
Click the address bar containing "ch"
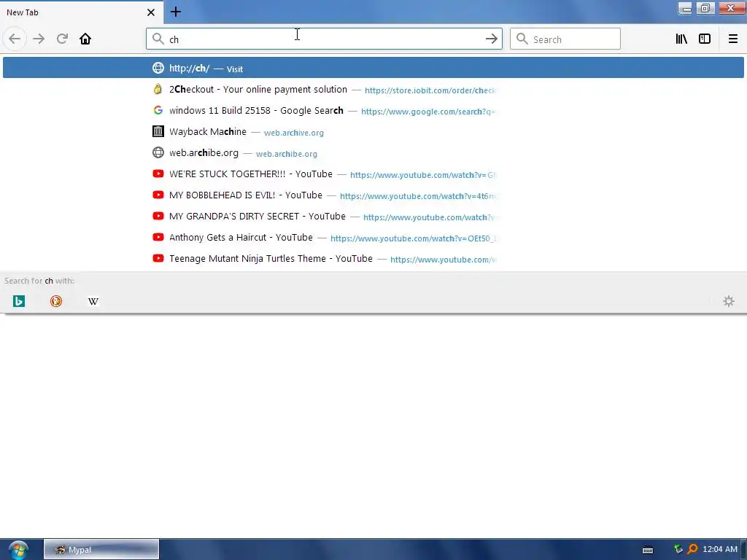pyautogui.click(x=324, y=39)
